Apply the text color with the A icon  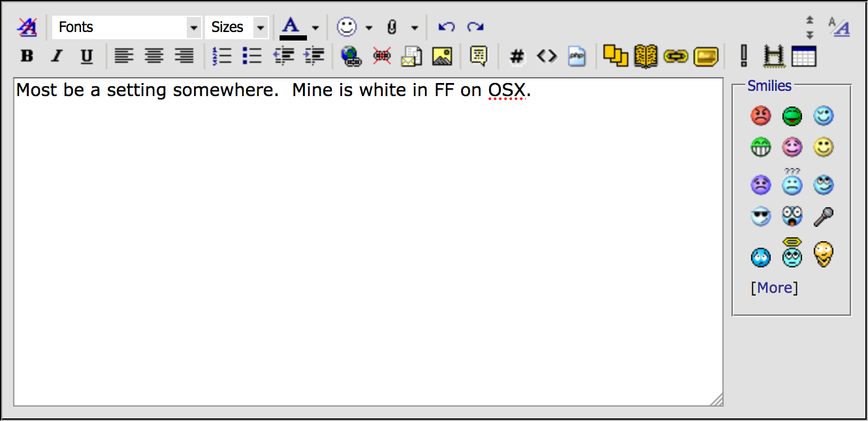click(x=293, y=27)
